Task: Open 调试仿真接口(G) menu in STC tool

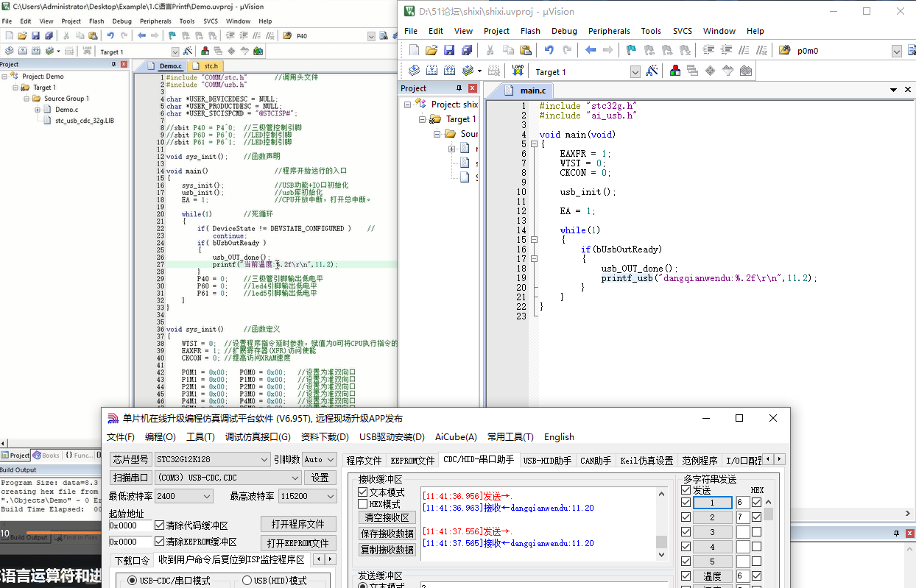Action: click(x=258, y=436)
